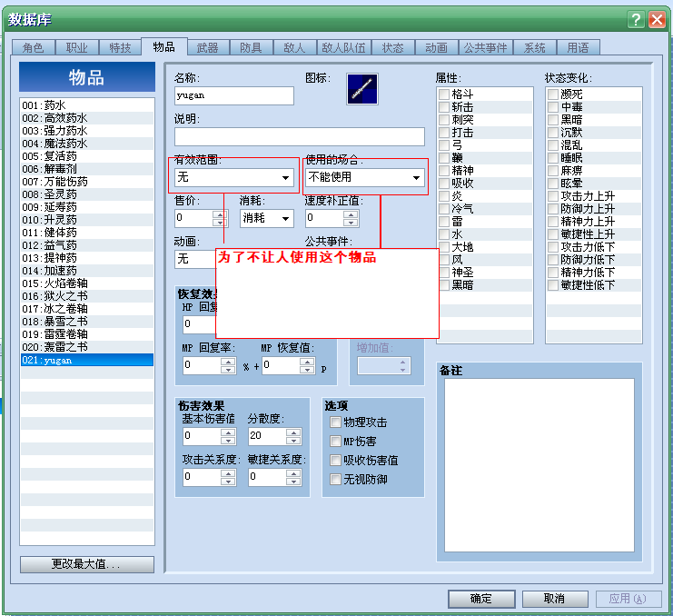Decrease the 速度补正值 with down arrow

click(x=351, y=223)
